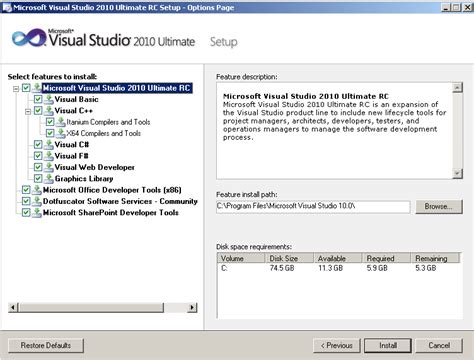Click the install icon beside Microsoft SharePoint Developer Tools
Image resolution: width=474 pixels, height=360 pixels.
tap(37, 212)
